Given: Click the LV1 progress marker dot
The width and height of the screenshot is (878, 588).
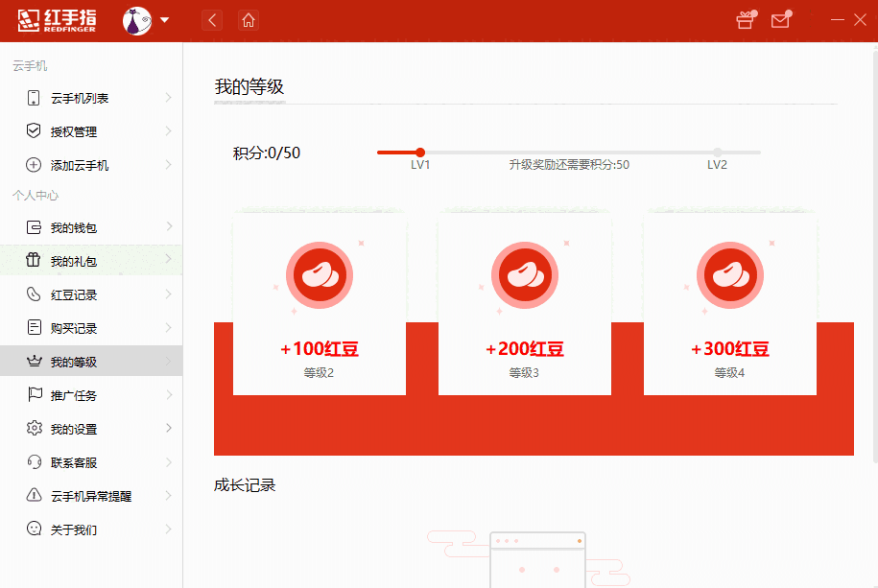Looking at the screenshot, I should point(420,153).
